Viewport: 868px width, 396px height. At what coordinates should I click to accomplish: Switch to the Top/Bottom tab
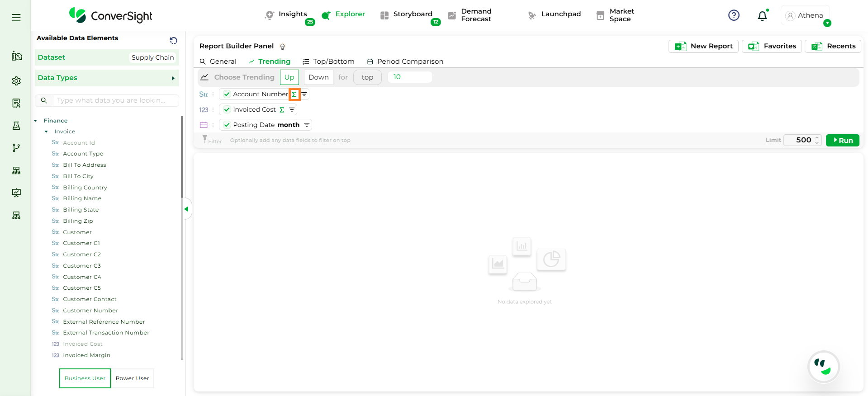tap(328, 61)
